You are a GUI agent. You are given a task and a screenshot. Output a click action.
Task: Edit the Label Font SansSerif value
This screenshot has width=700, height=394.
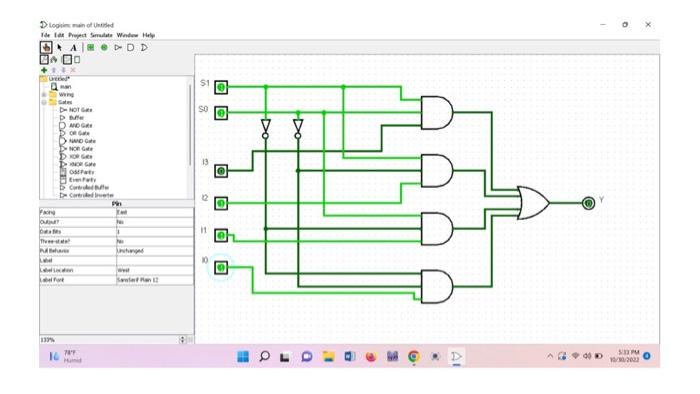pos(154,280)
